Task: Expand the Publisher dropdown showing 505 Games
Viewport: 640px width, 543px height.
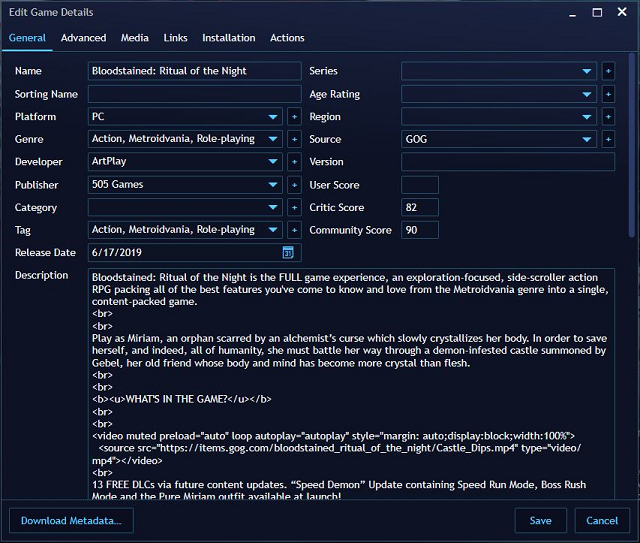Action: (x=273, y=185)
